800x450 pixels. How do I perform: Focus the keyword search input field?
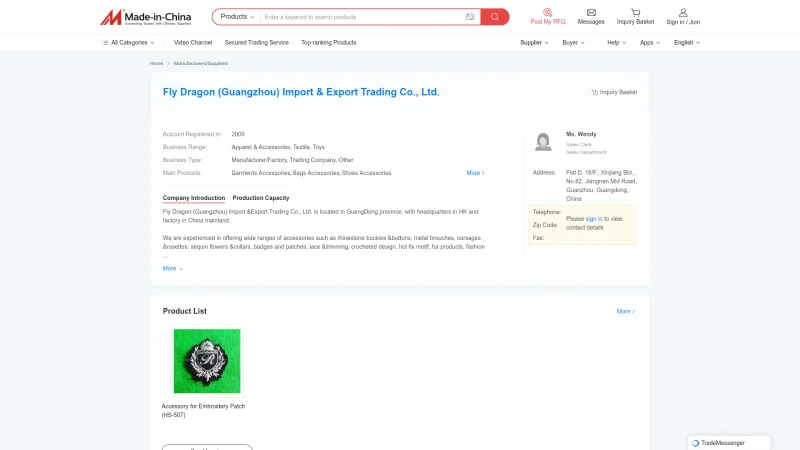tap(363, 17)
